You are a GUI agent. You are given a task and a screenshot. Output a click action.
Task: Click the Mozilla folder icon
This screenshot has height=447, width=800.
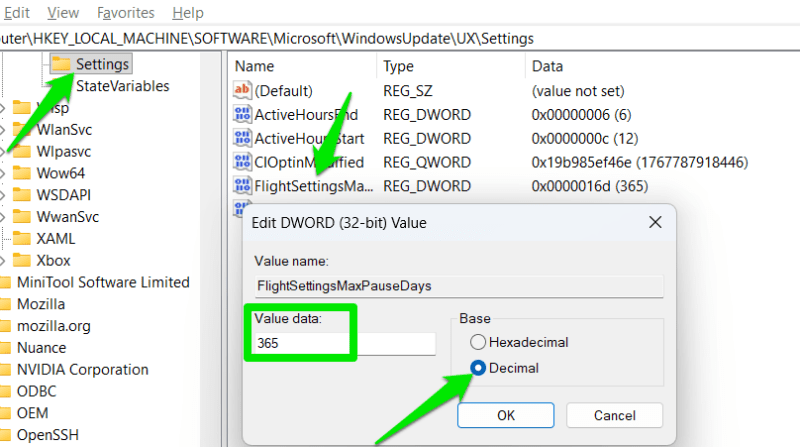coord(5,304)
